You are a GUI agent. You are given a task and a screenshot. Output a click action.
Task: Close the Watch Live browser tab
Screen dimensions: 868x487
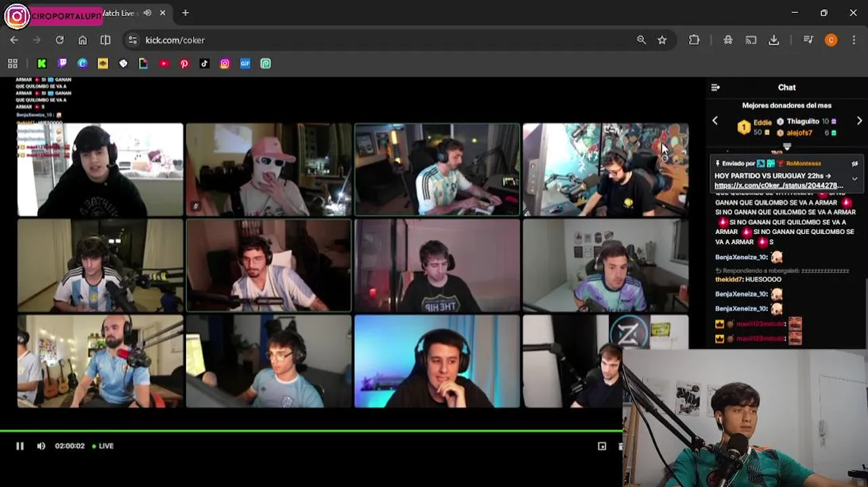pyautogui.click(x=163, y=13)
